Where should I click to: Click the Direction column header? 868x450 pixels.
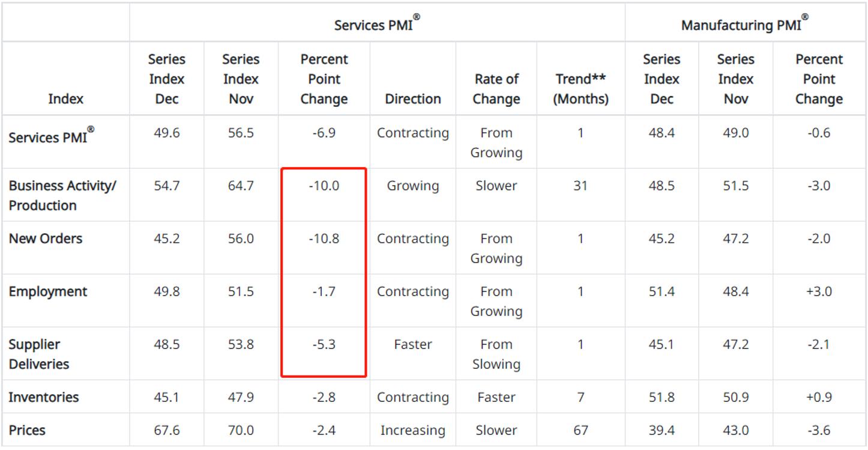click(x=412, y=99)
